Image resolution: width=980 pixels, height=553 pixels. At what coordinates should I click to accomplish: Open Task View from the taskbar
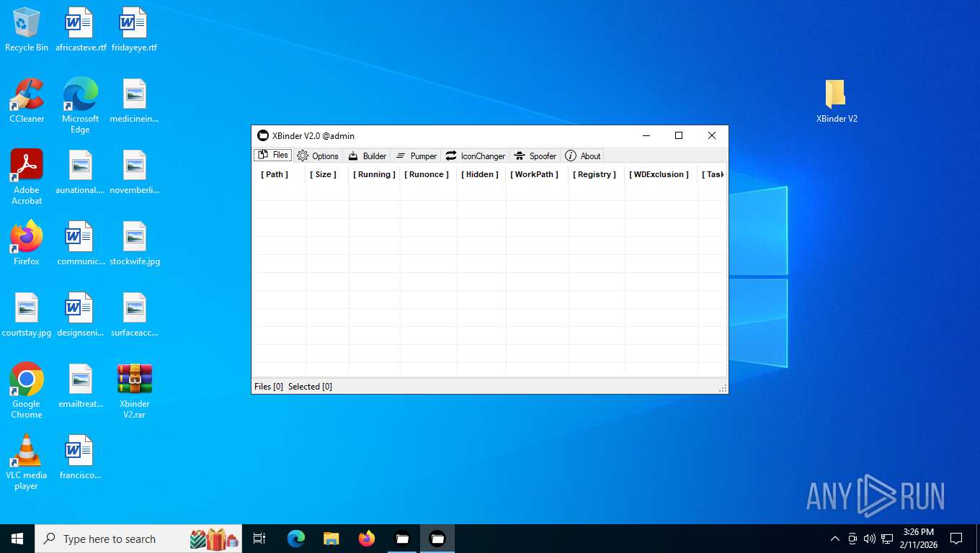pyautogui.click(x=259, y=539)
